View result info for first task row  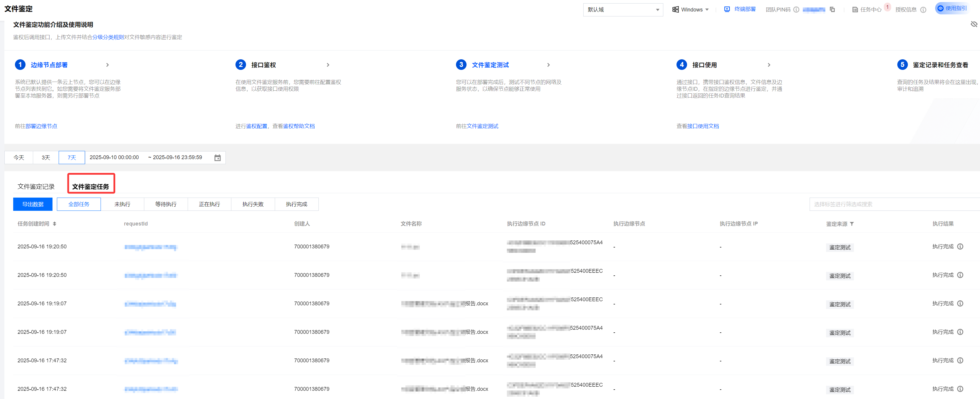click(x=960, y=246)
